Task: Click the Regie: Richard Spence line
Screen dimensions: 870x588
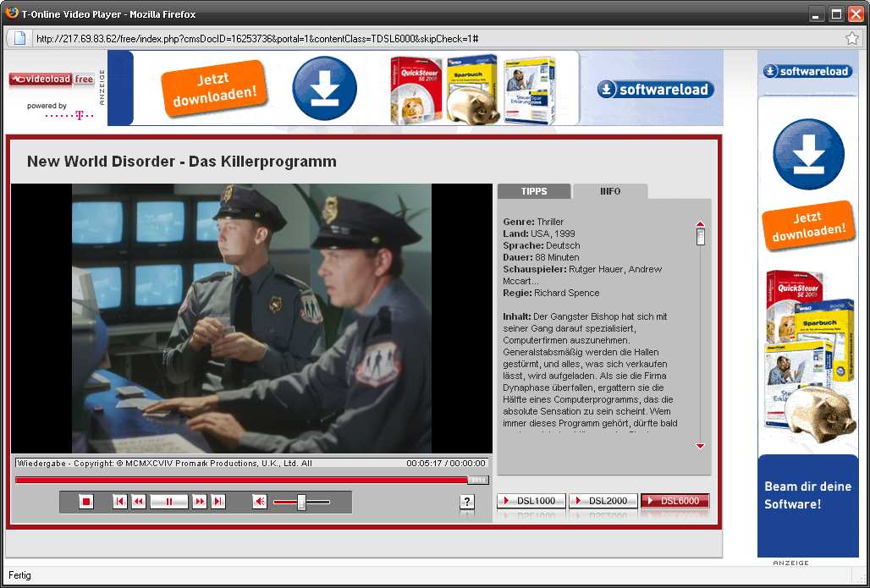Action: (x=551, y=293)
